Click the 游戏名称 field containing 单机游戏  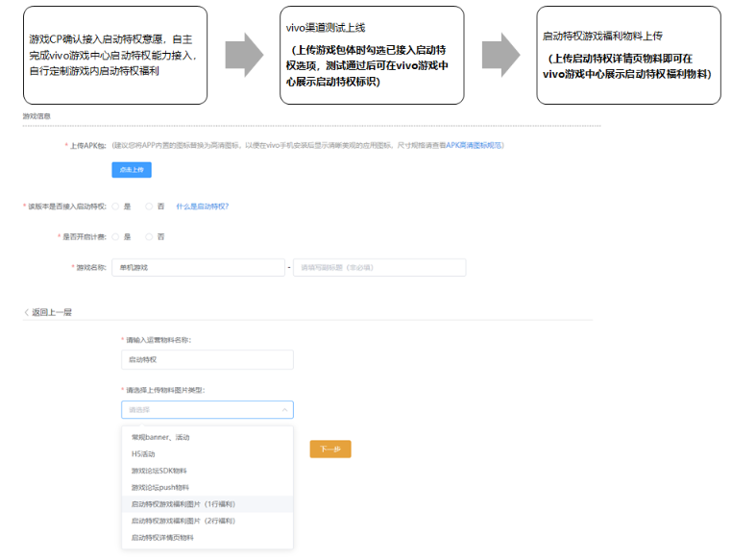pyautogui.click(x=198, y=267)
